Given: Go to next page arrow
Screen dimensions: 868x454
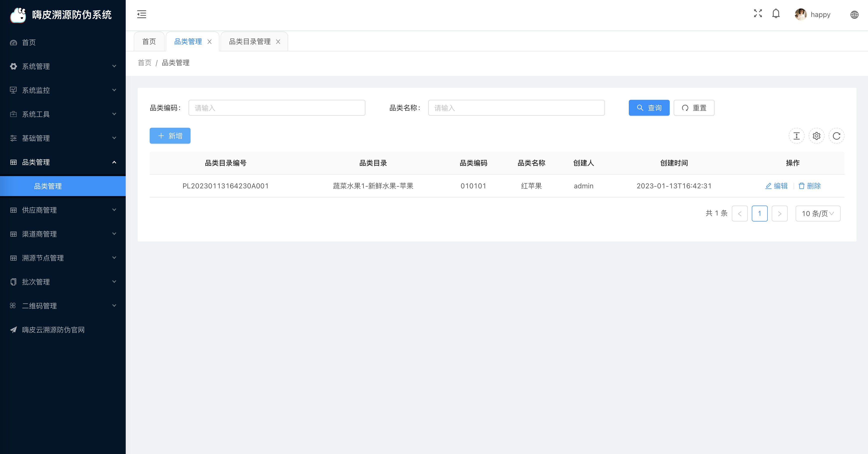Looking at the screenshot, I should [779, 213].
